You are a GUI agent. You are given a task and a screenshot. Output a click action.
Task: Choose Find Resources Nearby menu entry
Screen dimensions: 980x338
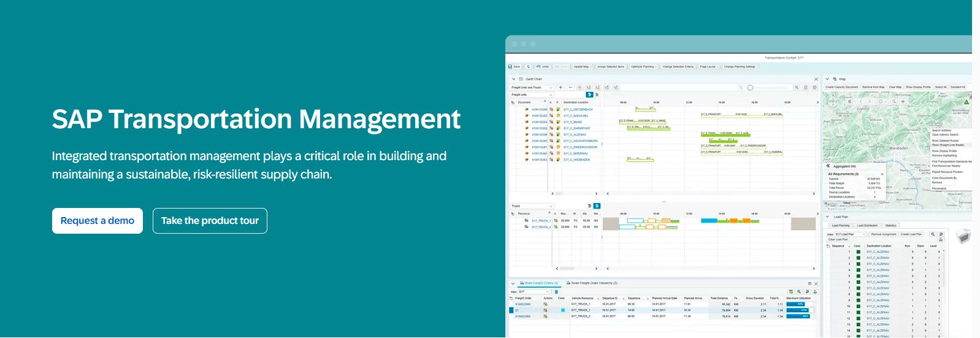click(946, 166)
